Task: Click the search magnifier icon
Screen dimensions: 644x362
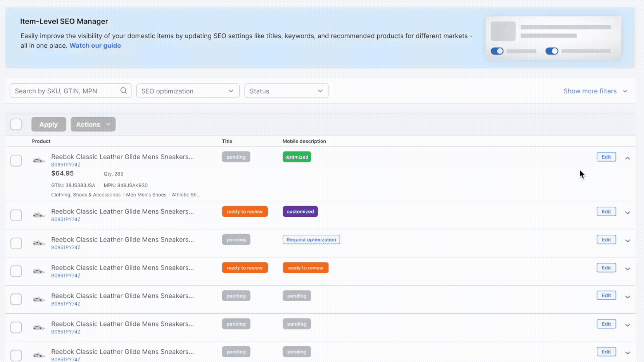Action: (123, 91)
